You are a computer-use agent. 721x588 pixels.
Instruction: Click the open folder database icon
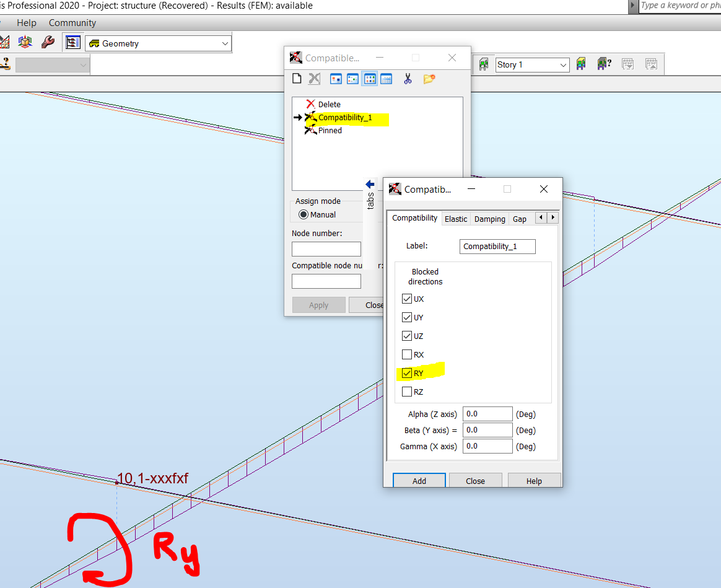[x=429, y=79]
